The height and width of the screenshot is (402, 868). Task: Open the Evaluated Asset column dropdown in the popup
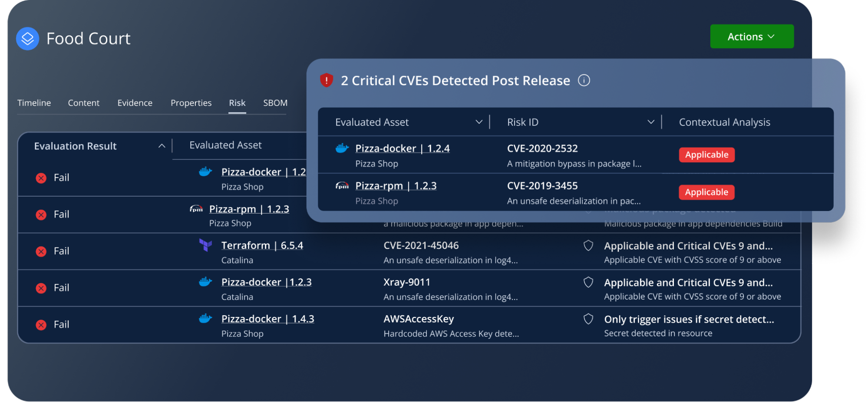[x=479, y=122]
